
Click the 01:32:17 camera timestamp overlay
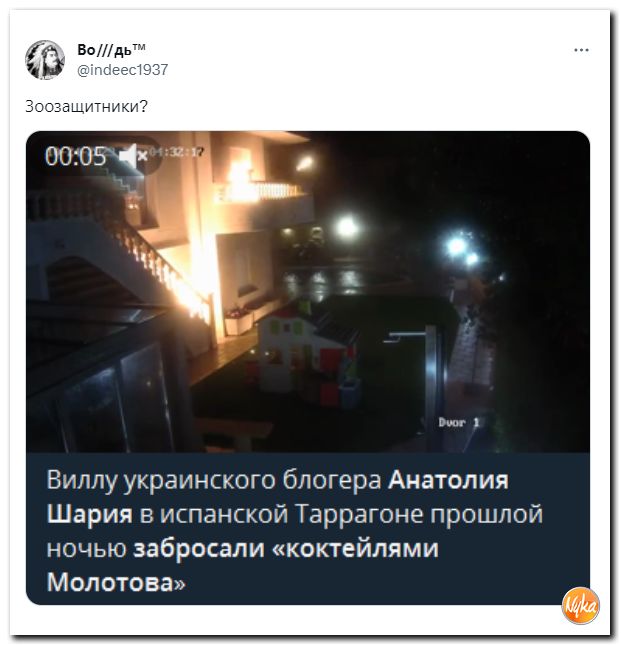coord(176,152)
